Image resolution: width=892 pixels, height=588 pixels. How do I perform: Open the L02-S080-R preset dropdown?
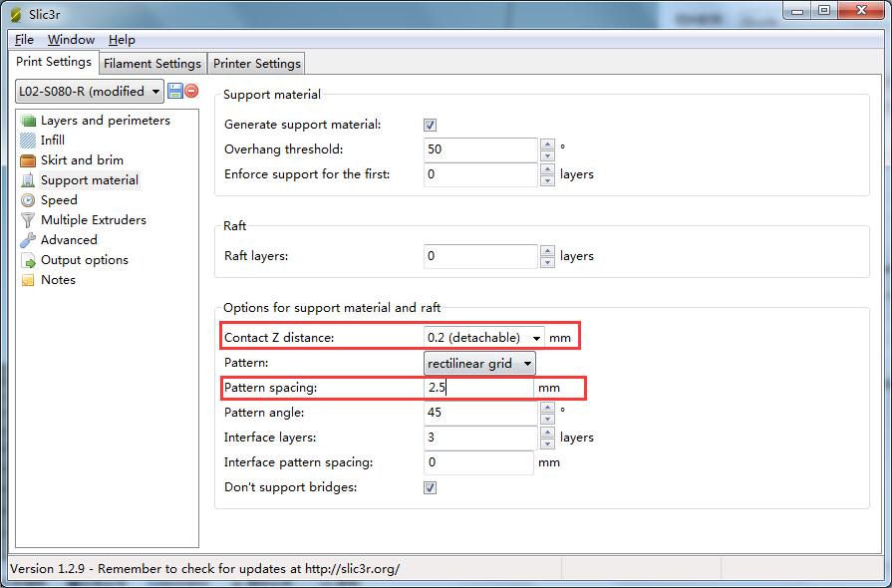(x=90, y=91)
